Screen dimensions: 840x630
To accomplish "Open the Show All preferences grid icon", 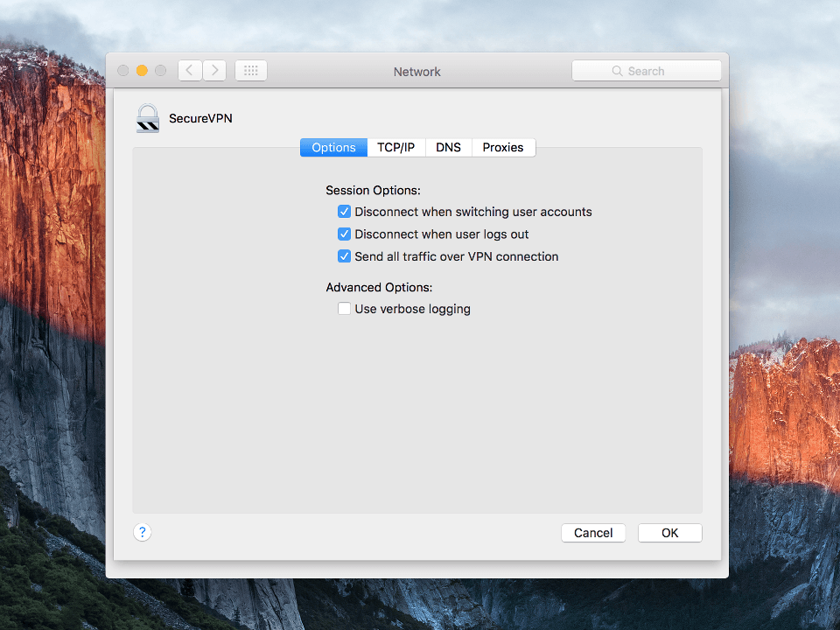I will pos(250,70).
